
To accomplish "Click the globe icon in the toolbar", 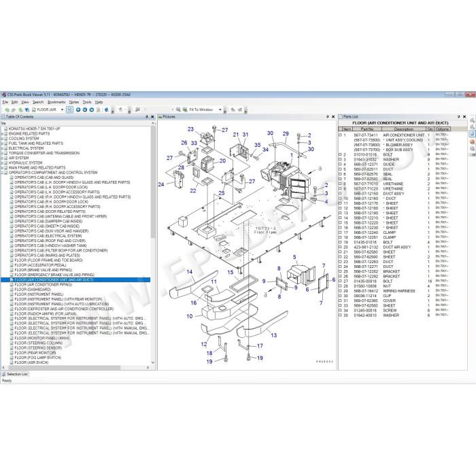I will click(x=107, y=109).
